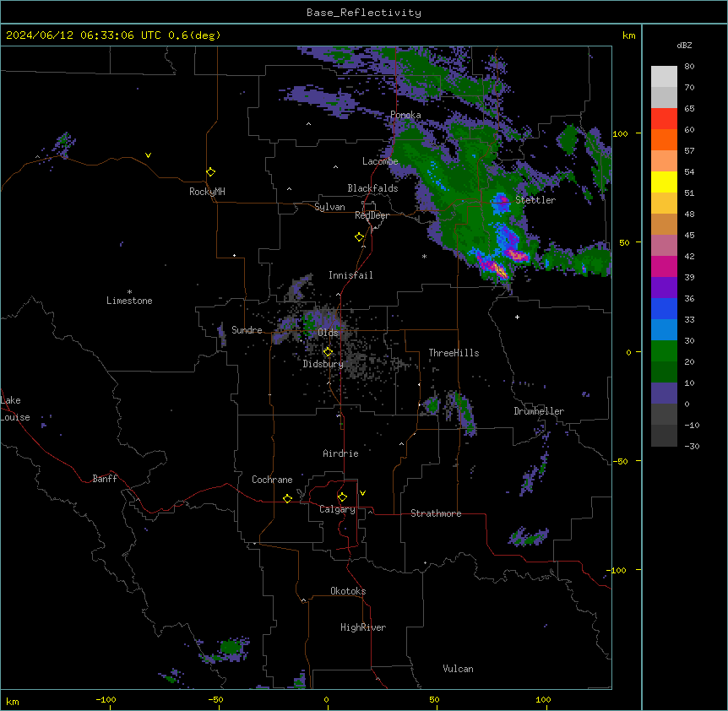728x711 pixels.
Task: Click the 80 value on dBZ legend
Action: coord(689,67)
